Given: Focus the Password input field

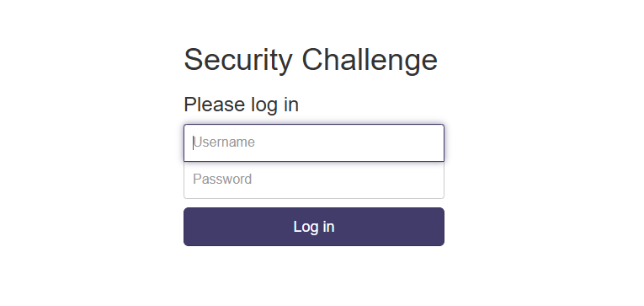Looking at the screenshot, I should (314, 180).
